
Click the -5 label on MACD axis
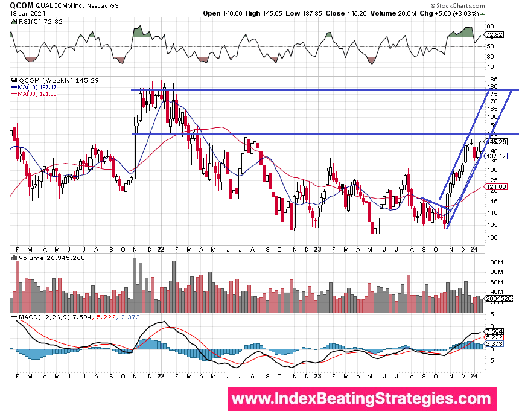(491, 361)
